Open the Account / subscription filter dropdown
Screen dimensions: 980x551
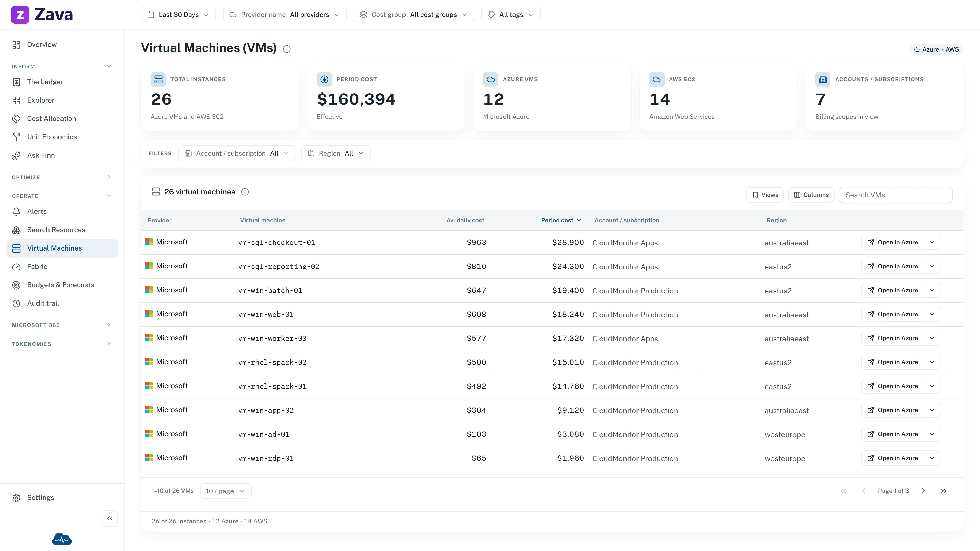tap(237, 153)
